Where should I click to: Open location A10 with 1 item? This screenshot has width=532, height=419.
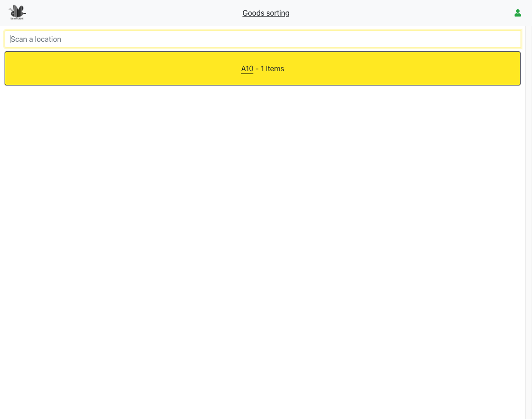click(263, 68)
